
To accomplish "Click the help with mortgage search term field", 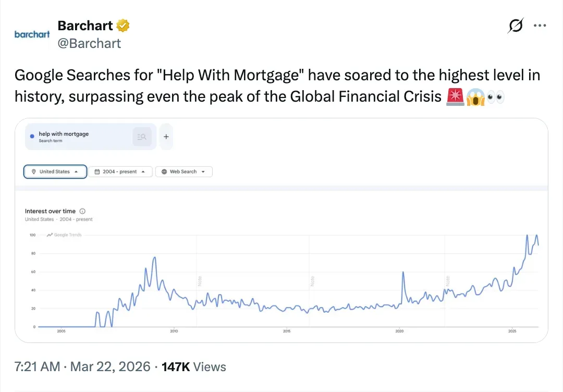I will (x=78, y=137).
